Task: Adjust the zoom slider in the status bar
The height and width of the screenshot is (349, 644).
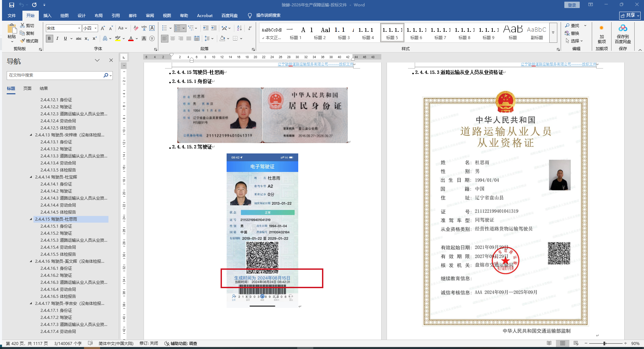Action: [605, 343]
